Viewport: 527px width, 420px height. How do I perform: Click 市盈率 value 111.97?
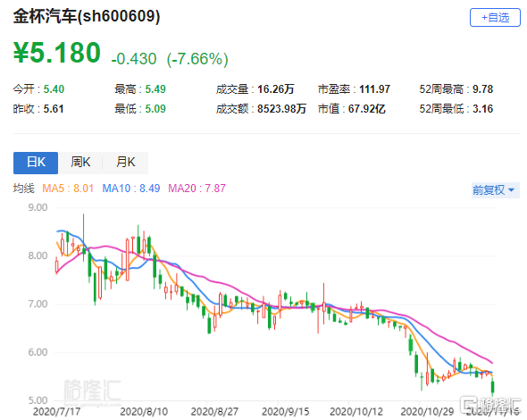[x=374, y=89]
